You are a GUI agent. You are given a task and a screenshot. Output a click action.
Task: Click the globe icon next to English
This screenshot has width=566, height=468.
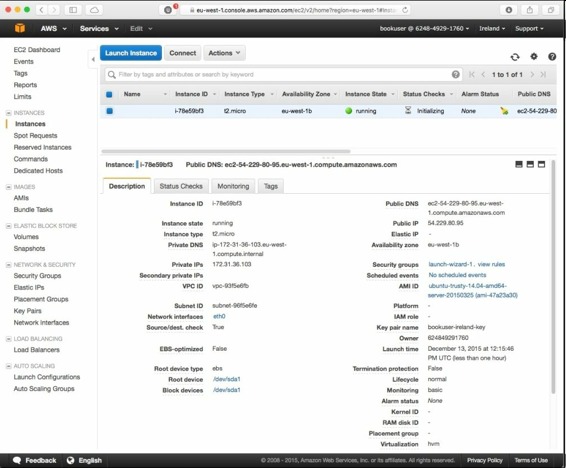click(70, 460)
